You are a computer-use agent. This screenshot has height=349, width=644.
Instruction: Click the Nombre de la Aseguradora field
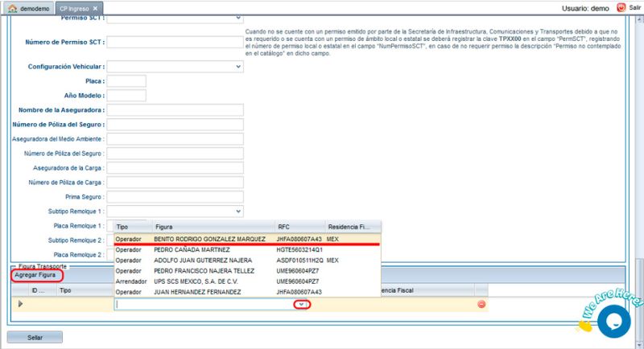click(x=174, y=110)
